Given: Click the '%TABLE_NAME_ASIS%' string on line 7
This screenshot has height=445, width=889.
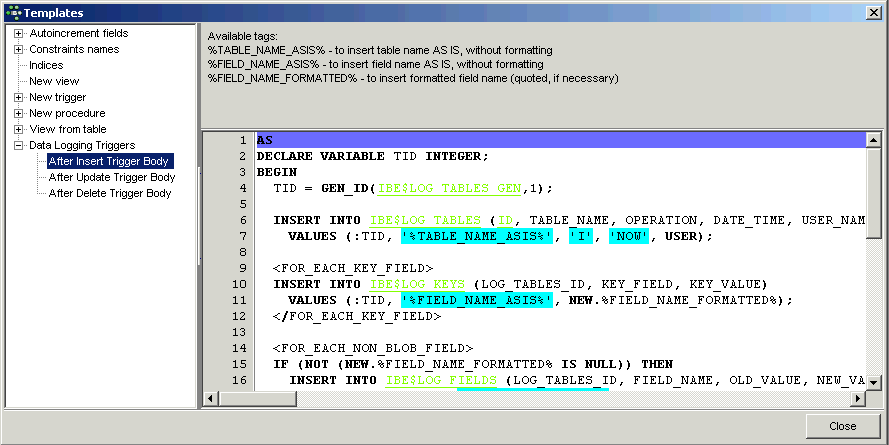Looking at the screenshot, I should [477, 236].
